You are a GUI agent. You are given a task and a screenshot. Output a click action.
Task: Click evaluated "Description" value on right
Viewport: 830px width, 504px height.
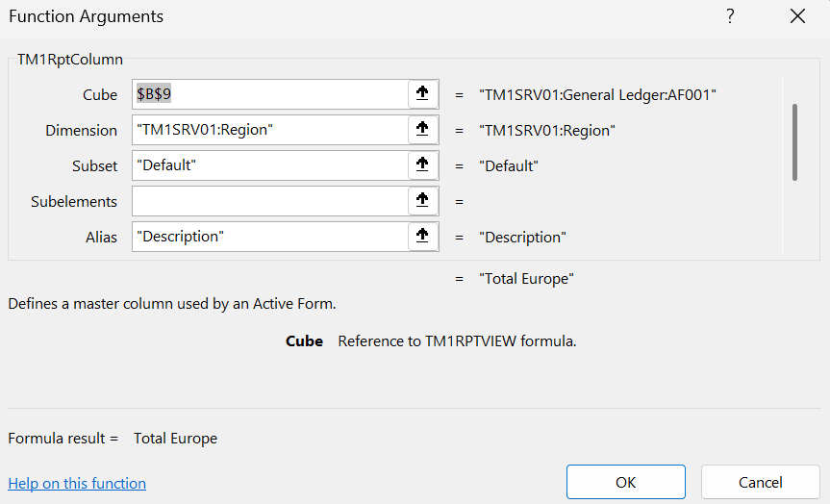click(522, 237)
